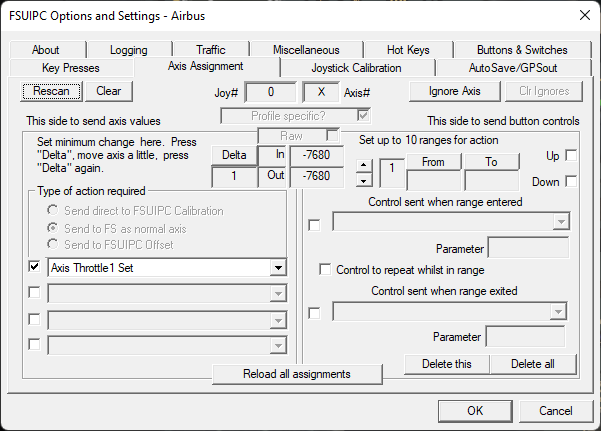Switch to the Logging tab
Image resolution: width=601 pixels, height=431 pixels.
point(129,50)
